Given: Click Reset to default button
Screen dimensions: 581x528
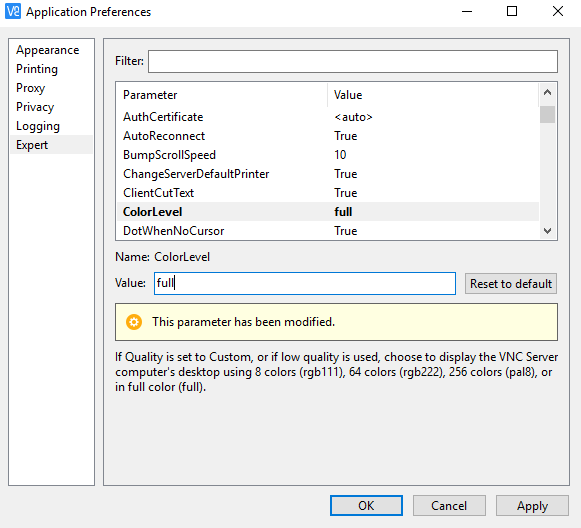Looking at the screenshot, I should tap(511, 284).
